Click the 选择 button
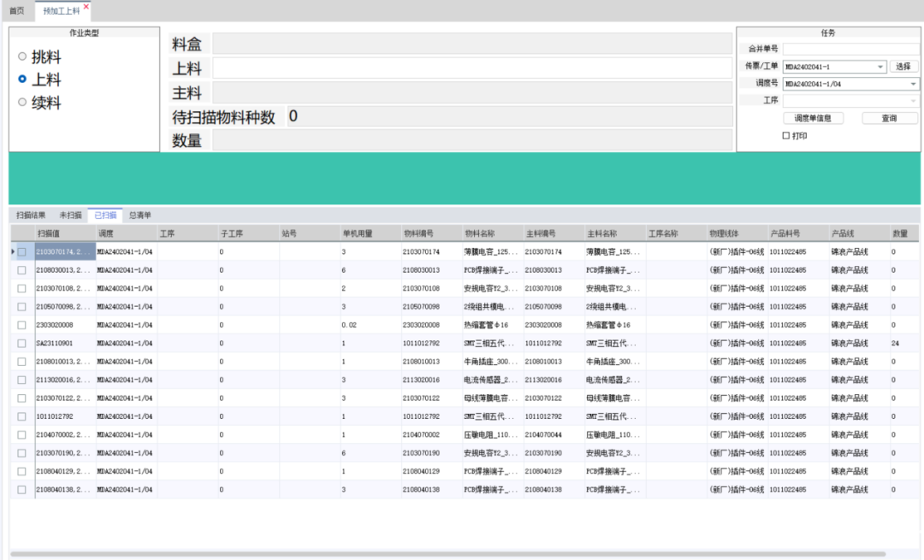924x560 pixels. pyautogui.click(x=903, y=67)
